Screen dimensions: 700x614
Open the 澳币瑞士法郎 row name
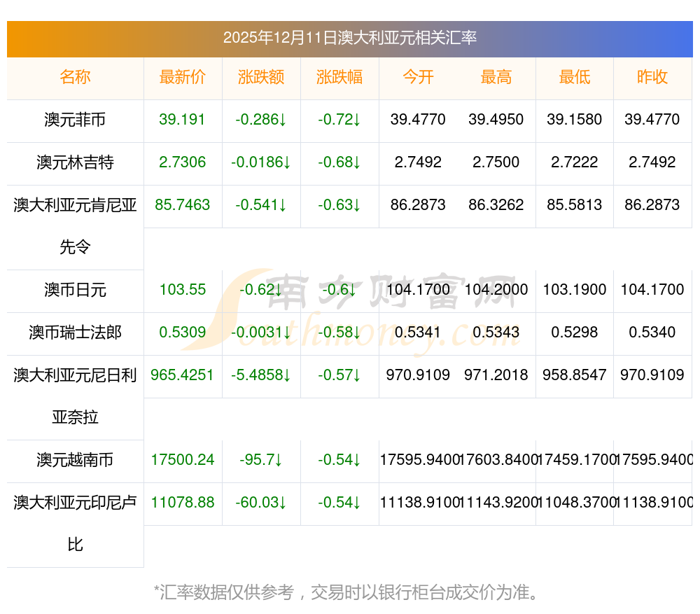pos(75,333)
